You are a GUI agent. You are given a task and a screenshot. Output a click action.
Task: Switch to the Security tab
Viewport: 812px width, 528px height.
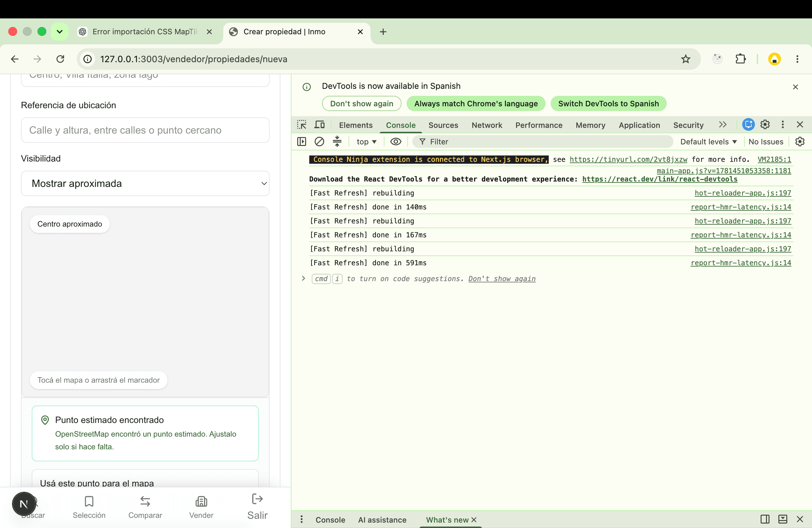tap(688, 125)
